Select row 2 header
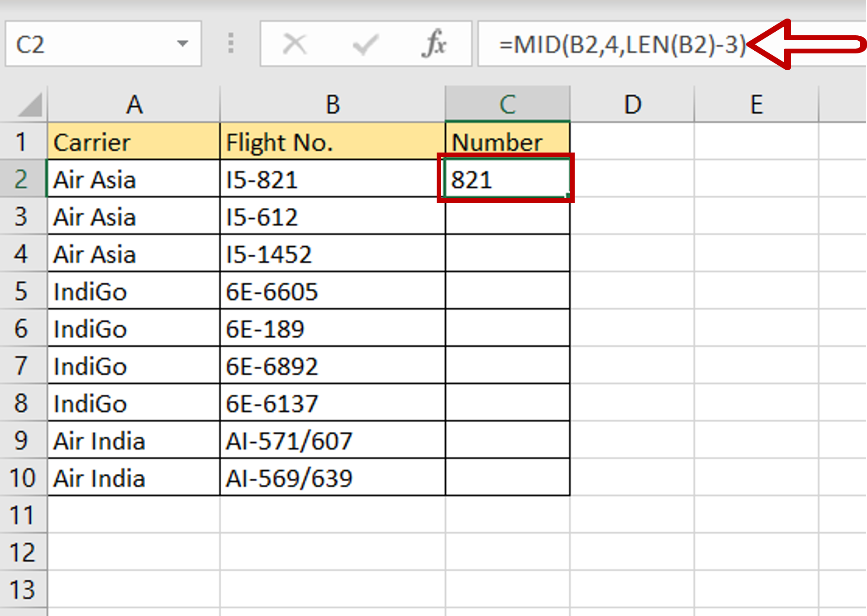 coord(23,178)
